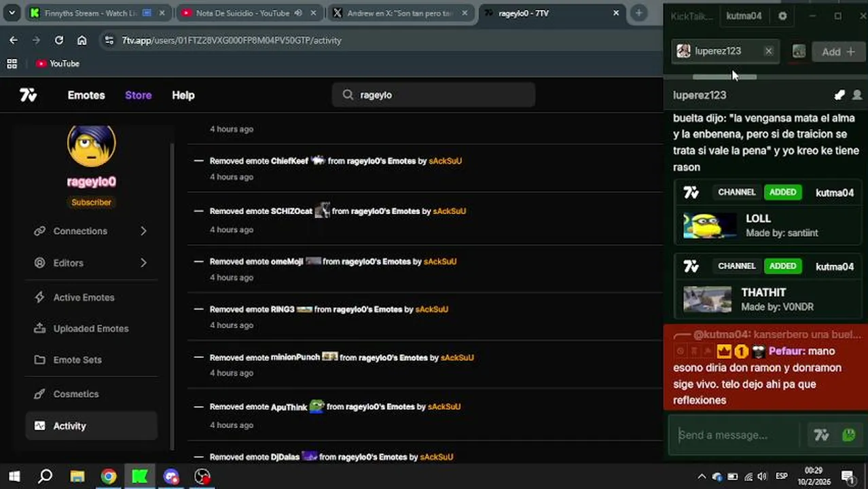Open the Chrome apps grid shortcut
Image resolution: width=868 pixels, height=489 pixels.
pyautogui.click(x=12, y=63)
